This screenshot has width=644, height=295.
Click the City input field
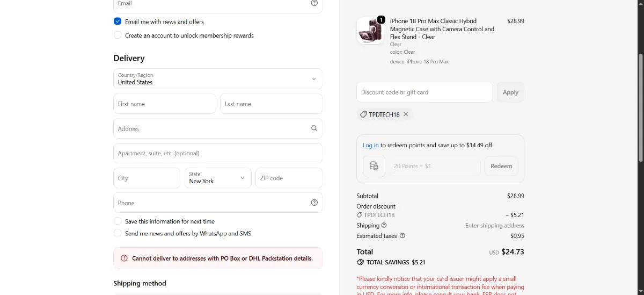147,178
